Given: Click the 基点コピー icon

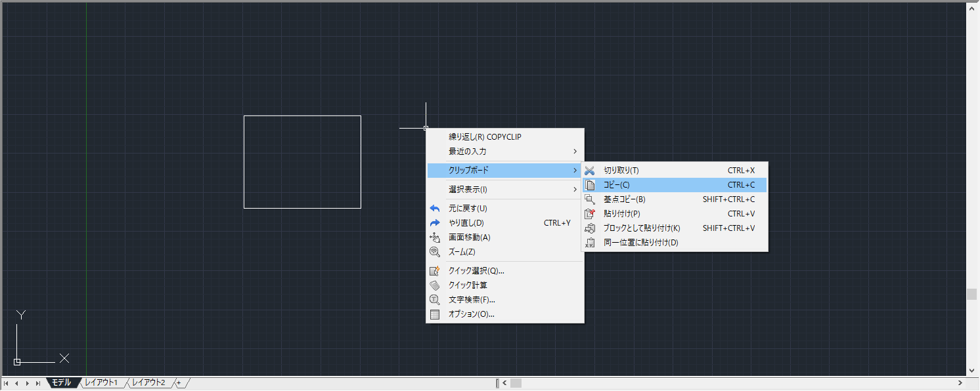Looking at the screenshot, I should click(x=589, y=199).
